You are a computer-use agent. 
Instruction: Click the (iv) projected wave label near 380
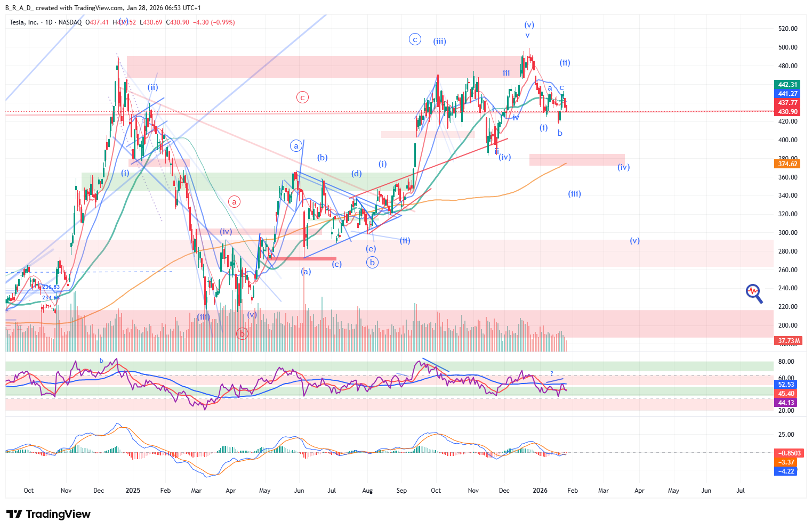coord(623,167)
